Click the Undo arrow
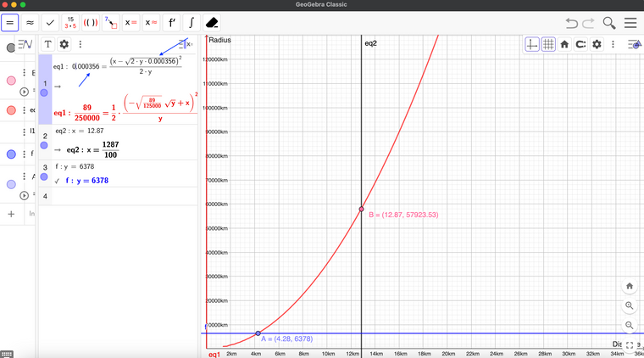Viewport: 644px width, 358px height. coord(573,23)
